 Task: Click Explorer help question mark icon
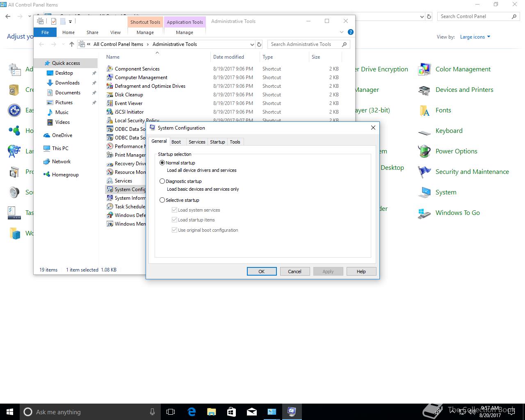(x=350, y=32)
